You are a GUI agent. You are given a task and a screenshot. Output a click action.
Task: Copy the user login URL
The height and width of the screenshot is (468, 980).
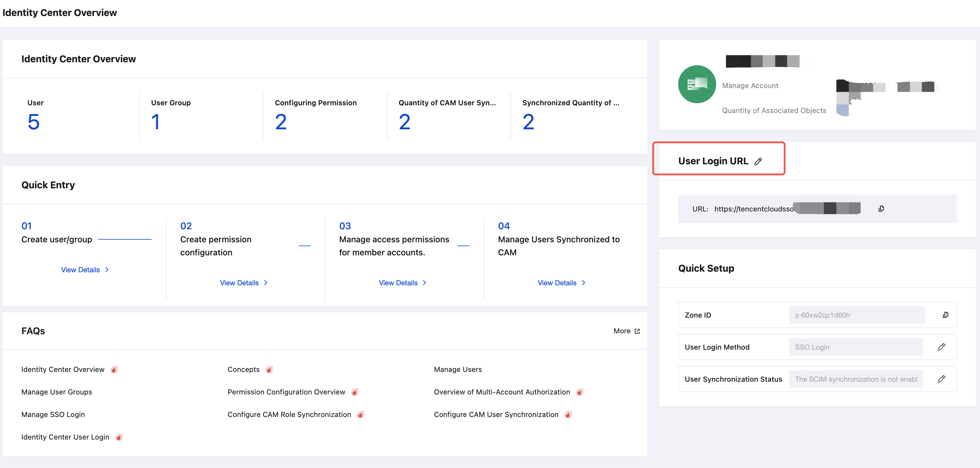(881, 209)
